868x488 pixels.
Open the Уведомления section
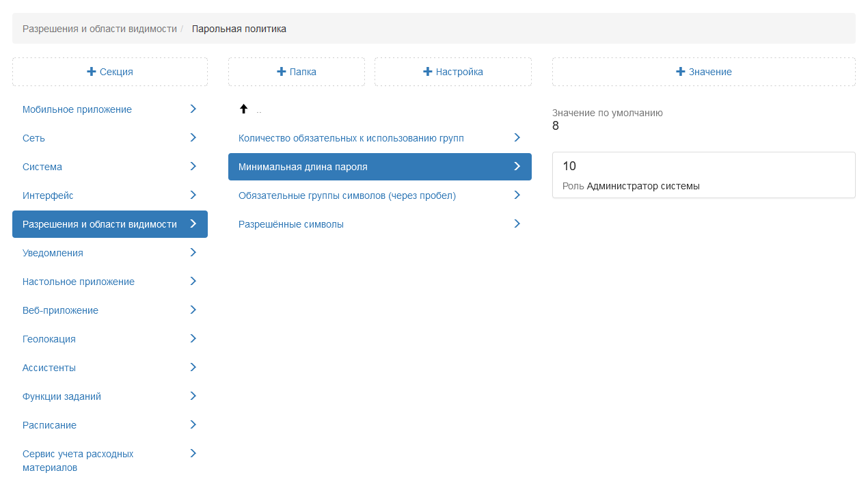tap(53, 253)
